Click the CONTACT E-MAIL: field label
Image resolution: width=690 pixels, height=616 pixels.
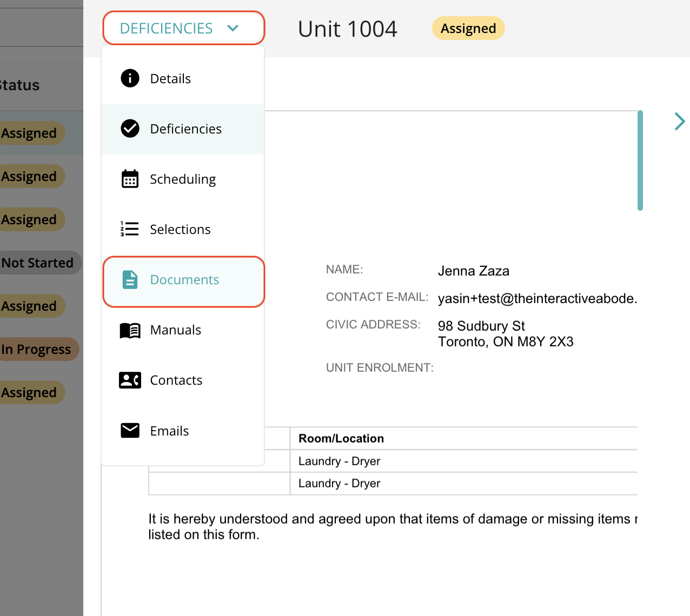(377, 297)
